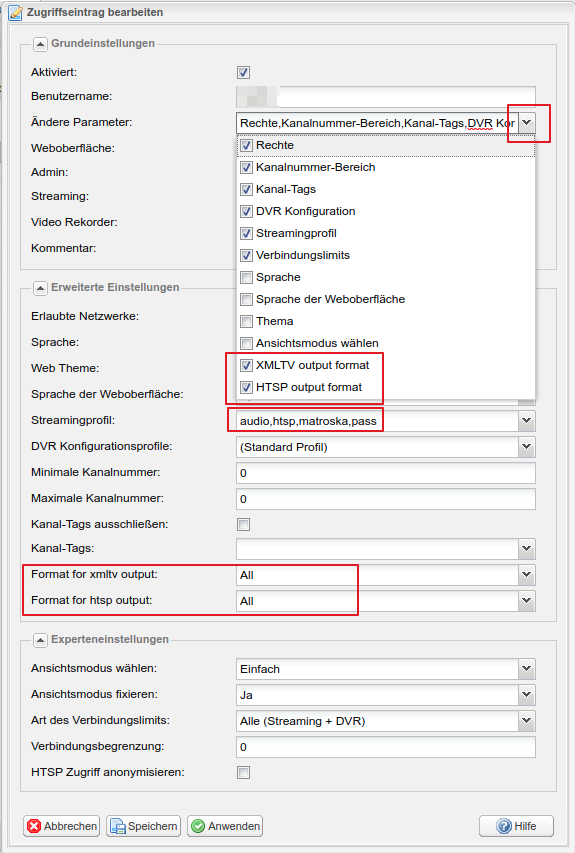Click the Abbrechen cancel icon button
Image resolution: width=575 pixels, height=853 pixels.
pos(34,826)
